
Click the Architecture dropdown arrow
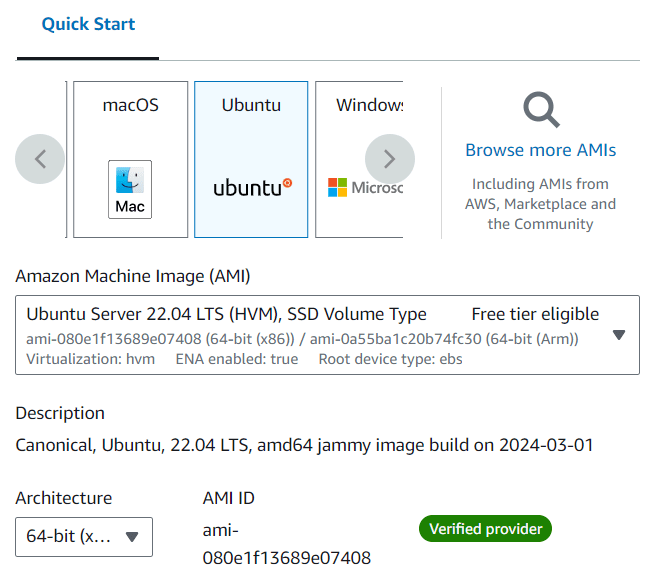pos(131,537)
